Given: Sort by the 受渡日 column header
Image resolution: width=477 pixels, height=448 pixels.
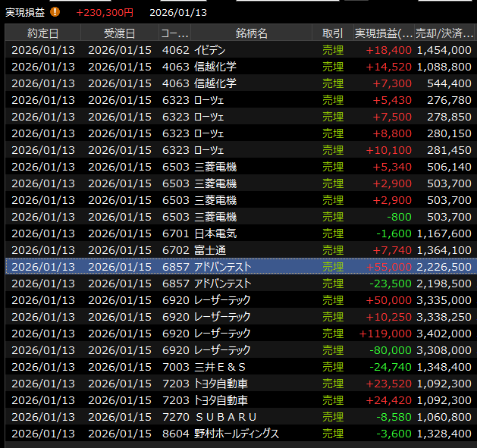Looking at the screenshot, I should (119, 33).
